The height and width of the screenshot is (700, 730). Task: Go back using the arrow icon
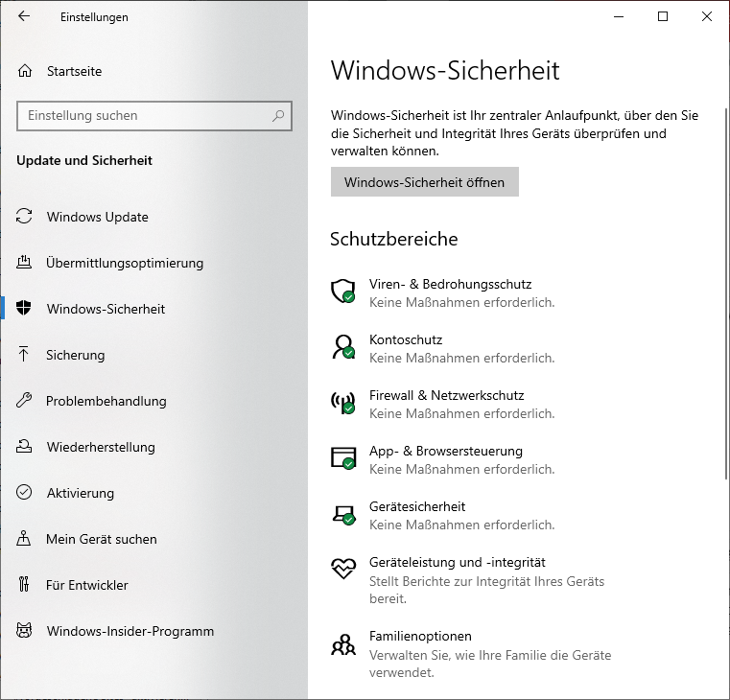pos(24,16)
